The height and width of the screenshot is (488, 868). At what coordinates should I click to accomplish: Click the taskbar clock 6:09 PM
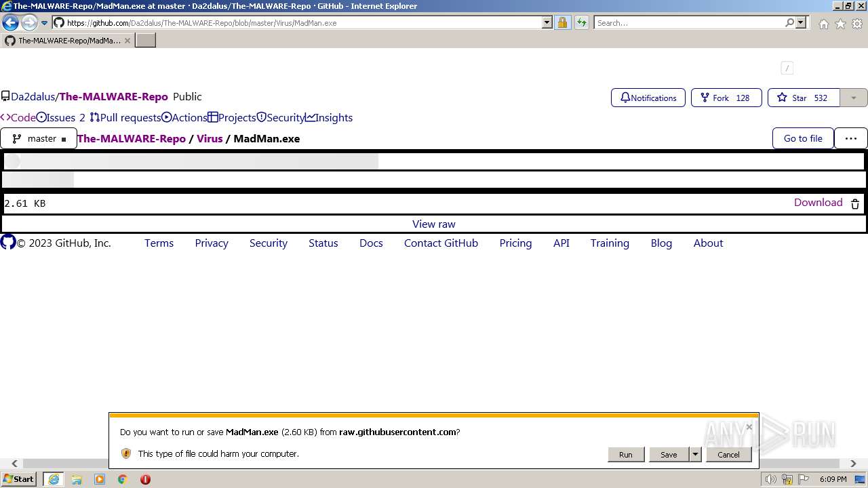click(x=833, y=479)
